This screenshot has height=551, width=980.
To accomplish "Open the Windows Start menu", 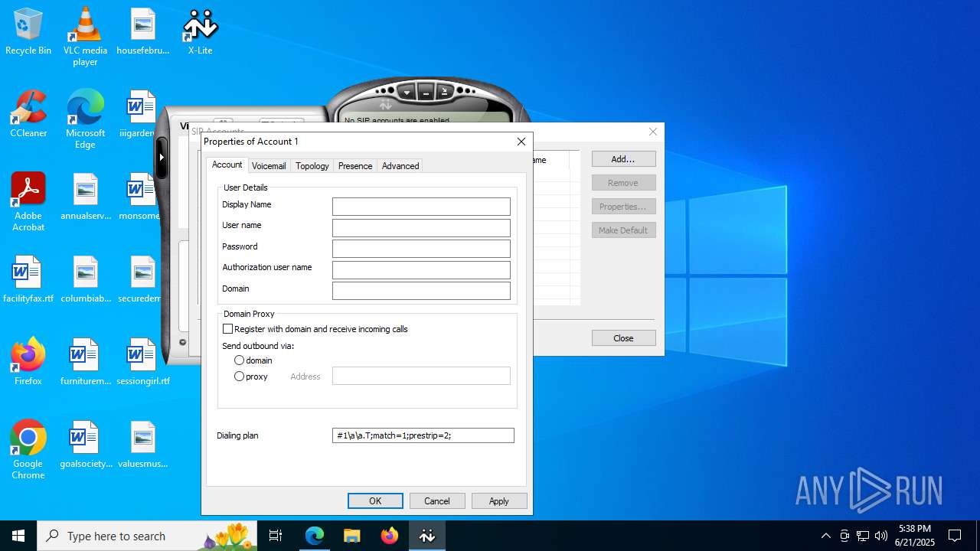I will pyautogui.click(x=18, y=536).
